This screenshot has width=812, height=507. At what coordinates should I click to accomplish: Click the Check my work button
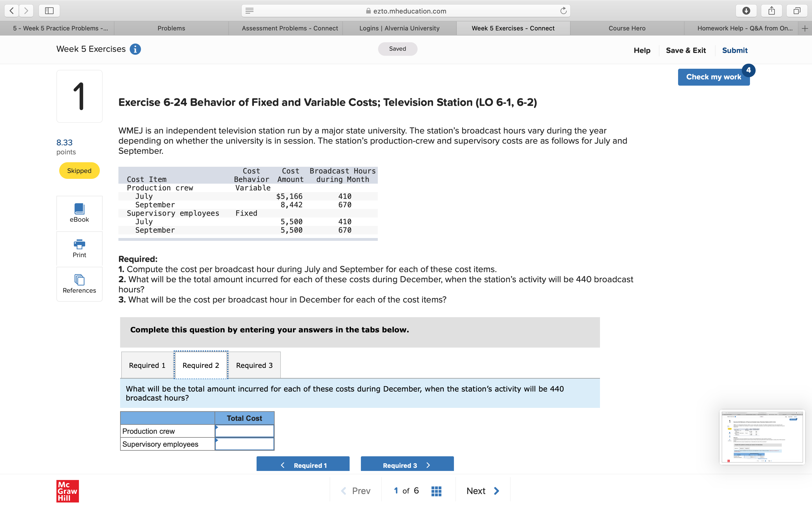click(713, 77)
